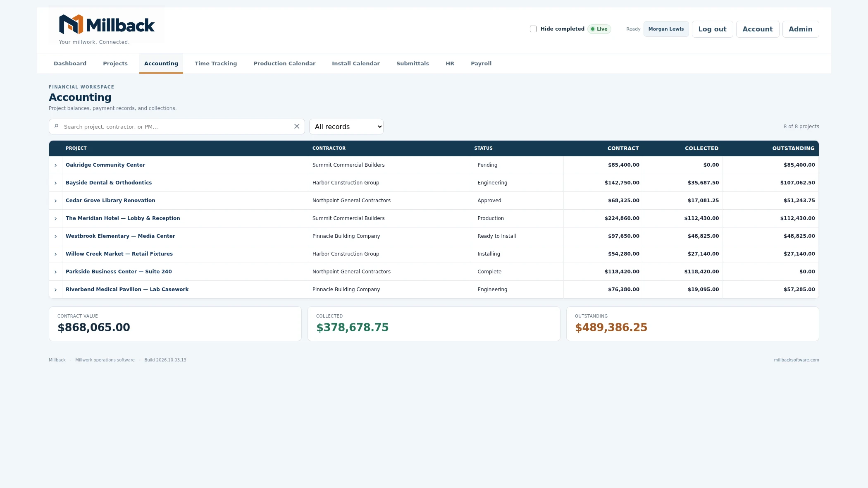Screen dimensions: 868x488
Task: Open The Meridian Hotel project name
Action: pyautogui.click(x=123, y=218)
